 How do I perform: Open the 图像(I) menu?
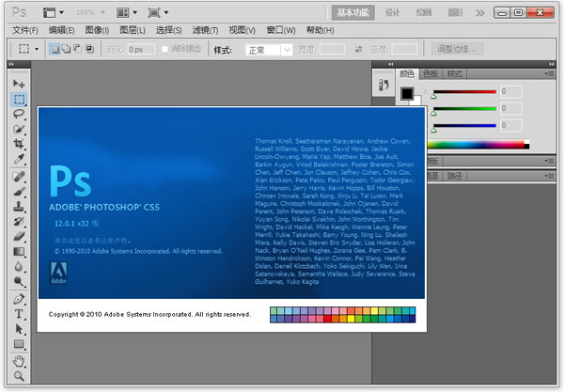[97, 30]
